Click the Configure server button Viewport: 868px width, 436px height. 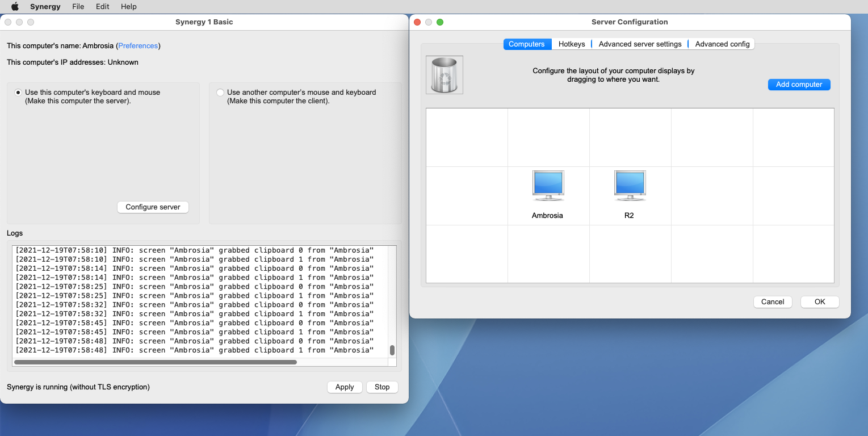pyautogui.click(x=153, y=207)
